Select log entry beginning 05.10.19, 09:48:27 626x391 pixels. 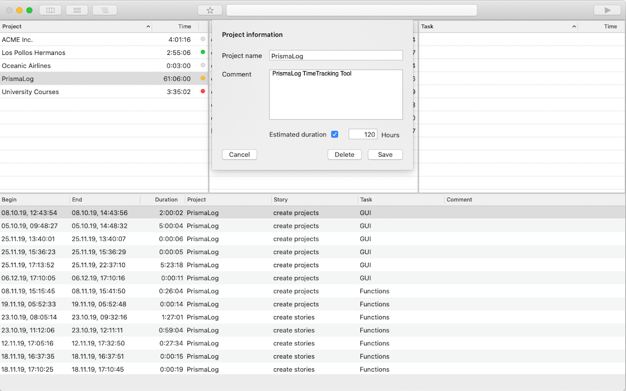313,226
